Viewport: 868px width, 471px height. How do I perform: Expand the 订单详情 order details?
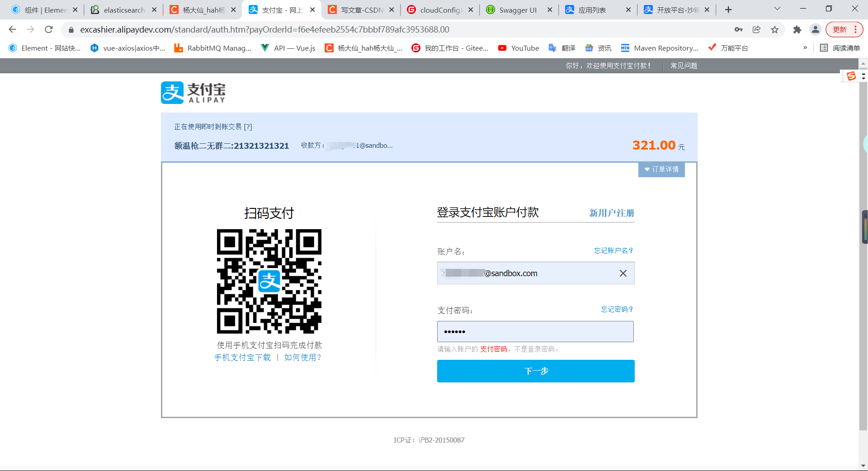(x=661, y=170)
